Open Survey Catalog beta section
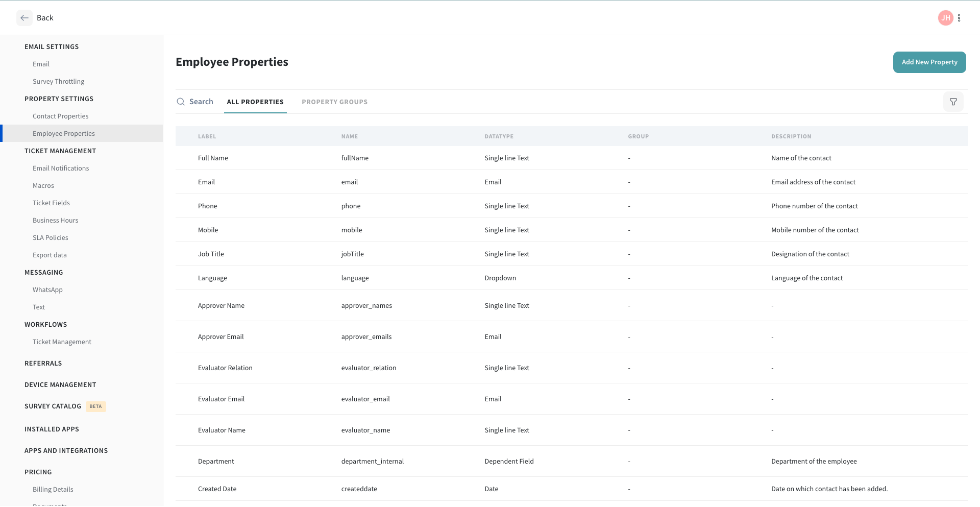This screenshot has height=507, width=980. (53, 406)
